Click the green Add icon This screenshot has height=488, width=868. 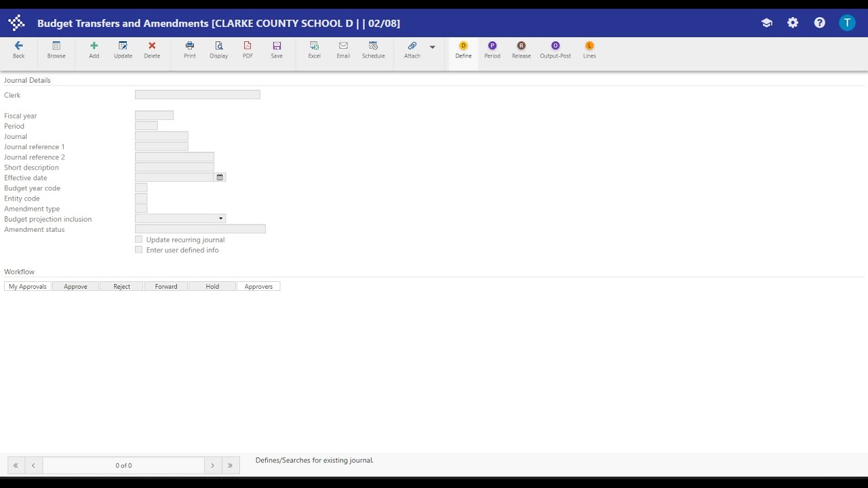coord(94,46)
